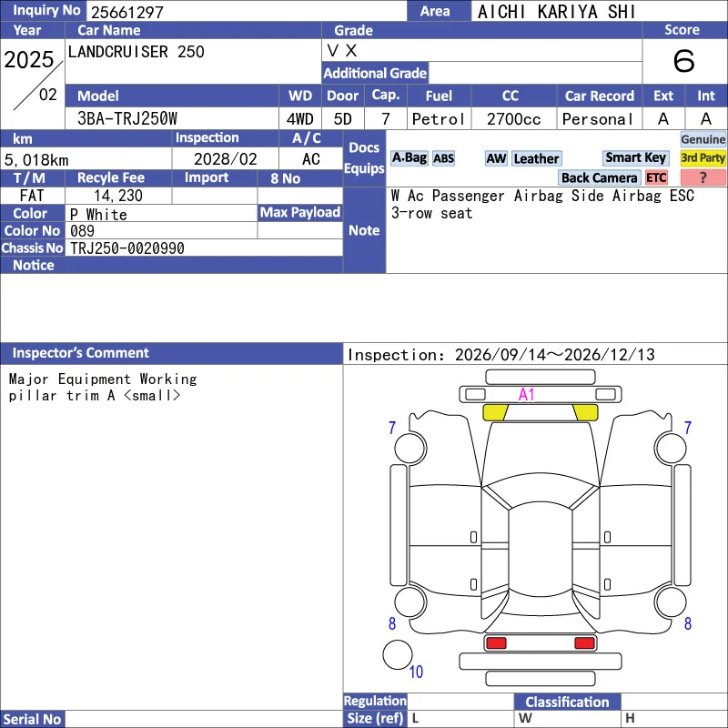The height and width of the screenshot is (728, 728).
Task: Click the A-Bag equipment badge
Action: (409, 158)
